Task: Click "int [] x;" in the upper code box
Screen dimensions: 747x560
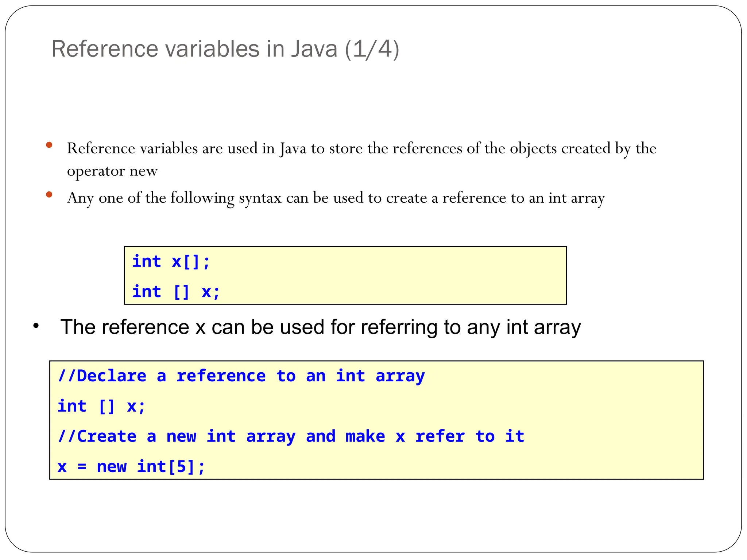Action: [x=176, y=292]
